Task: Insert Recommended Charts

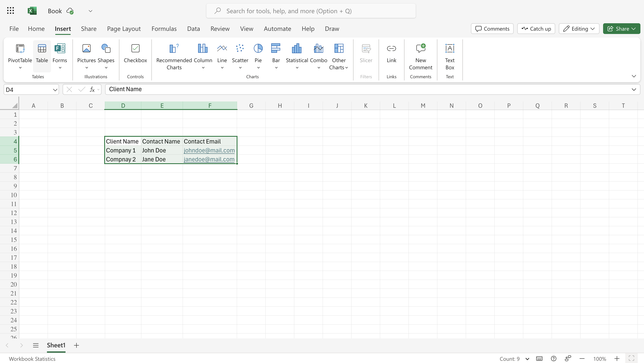Action: [x=174, y=56]
